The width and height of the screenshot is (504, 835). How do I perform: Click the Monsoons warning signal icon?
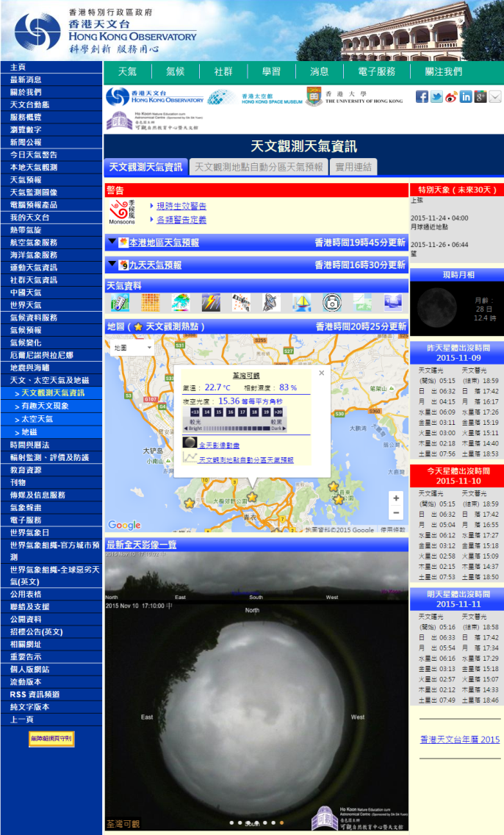click(x=122, y=212)
